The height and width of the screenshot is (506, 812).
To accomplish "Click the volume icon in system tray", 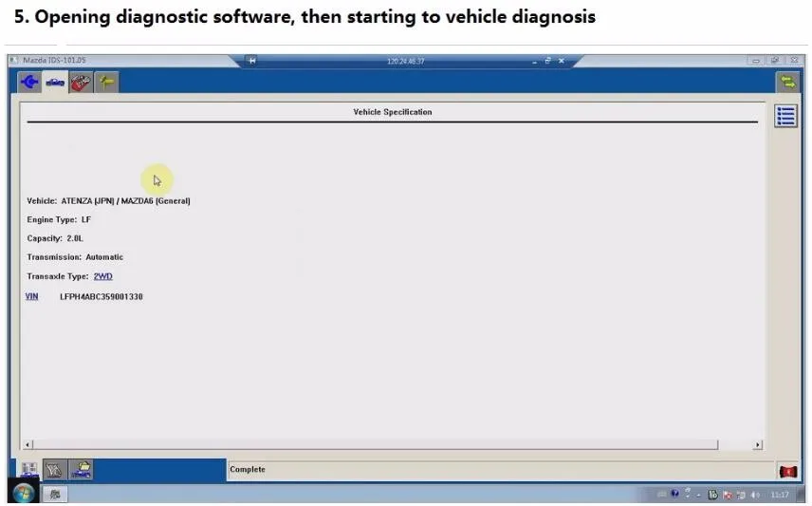I will pyautogui.click(x=755, y=496).
